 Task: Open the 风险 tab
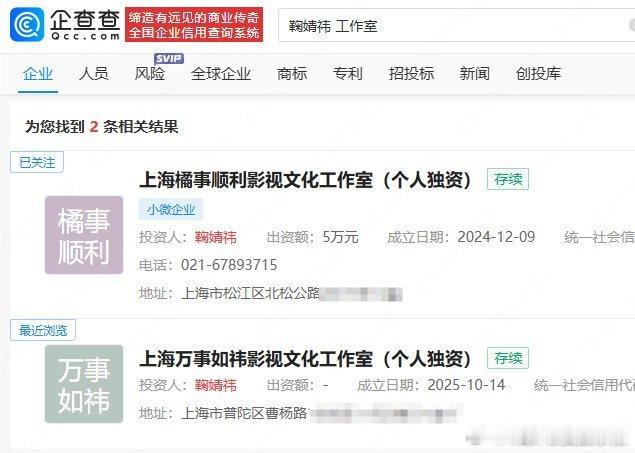pyautogui.click(x=149, y=74)
